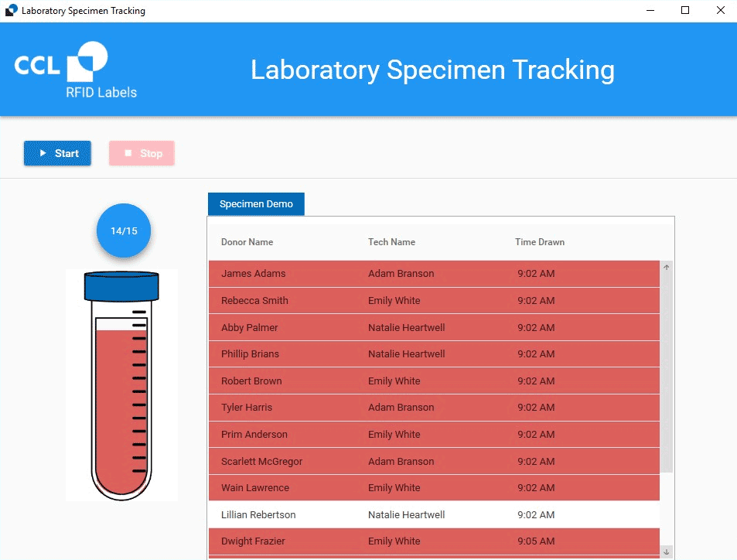Select the Lillian Rebertson row
Image resolution: width=737 pixels, height=560 pixels.
(433, 515)
